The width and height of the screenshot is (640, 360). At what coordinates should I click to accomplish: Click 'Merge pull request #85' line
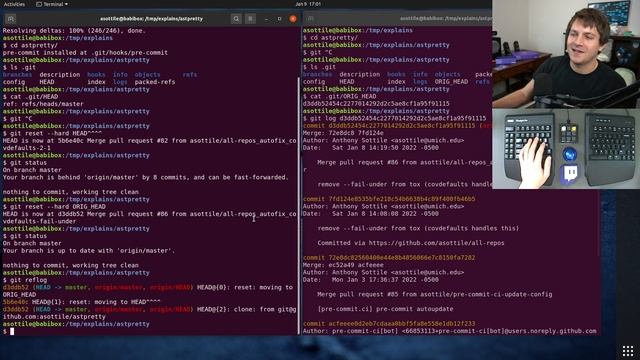click(435, 294)
